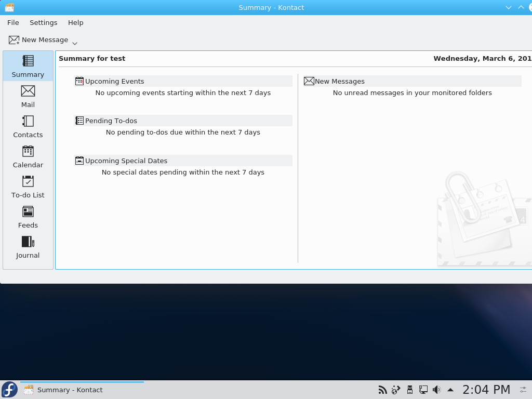Open the Settings menu
The height and width of the screenshot is (399, 532).
pos(44,23)
